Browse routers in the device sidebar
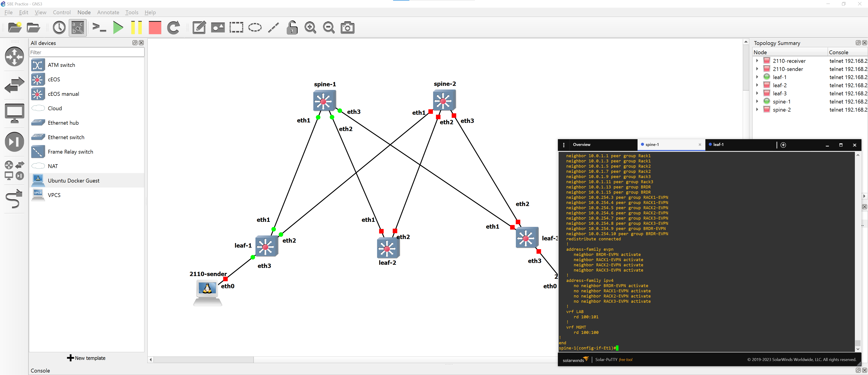 [14, 56]
